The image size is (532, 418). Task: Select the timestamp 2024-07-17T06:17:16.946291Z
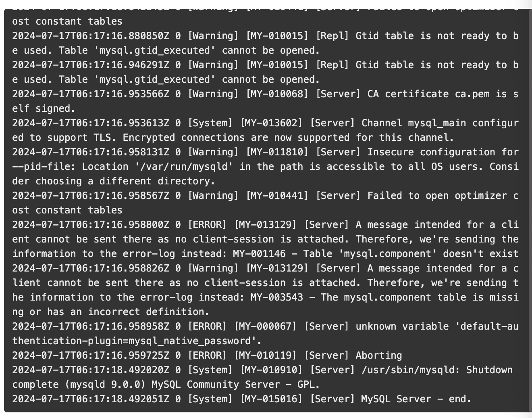91,65
